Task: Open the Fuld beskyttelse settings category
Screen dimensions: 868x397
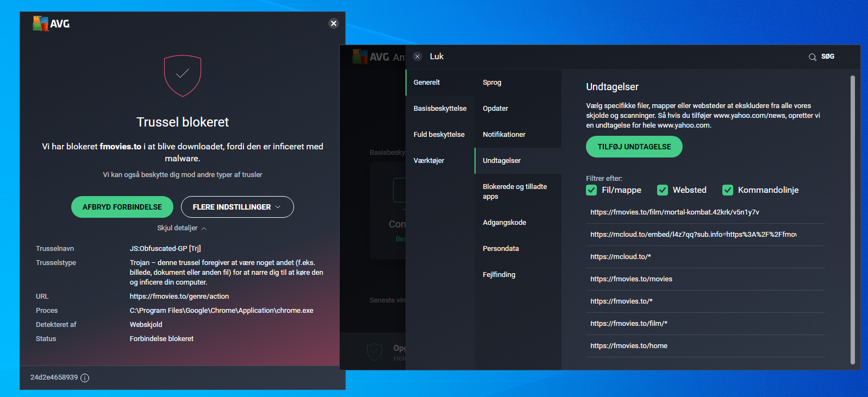Action: 440,135
